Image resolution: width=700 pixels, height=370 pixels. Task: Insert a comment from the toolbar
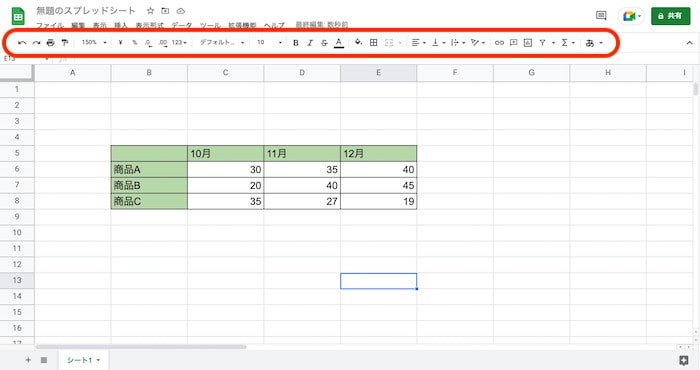click(513, 43)
